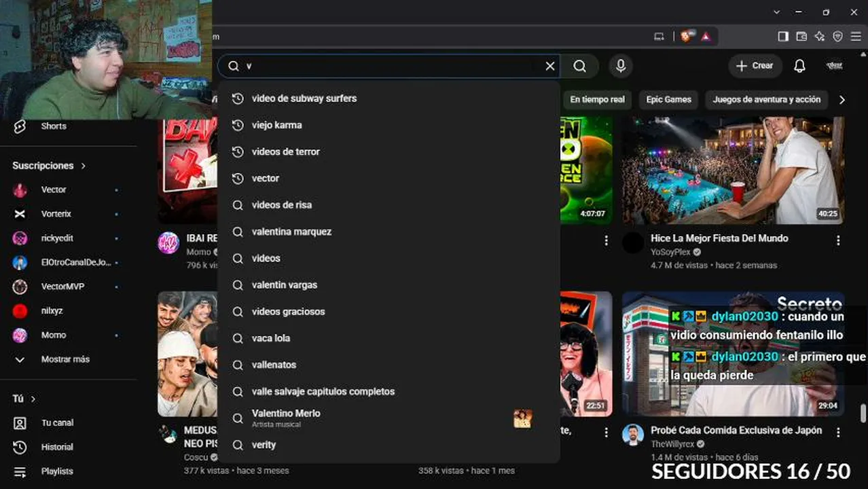868x489 pixels.
Task: Open video title Hice La Mejor Fiesta Del Mundo
Action: pos(719,238)
